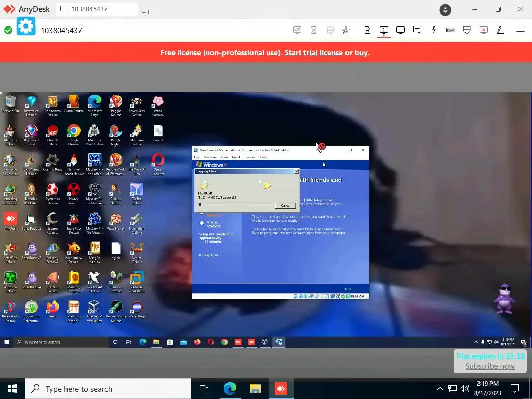
Task: Open Plants vs Zombies desktop shortcut
Action: click(x=116, y=282)
